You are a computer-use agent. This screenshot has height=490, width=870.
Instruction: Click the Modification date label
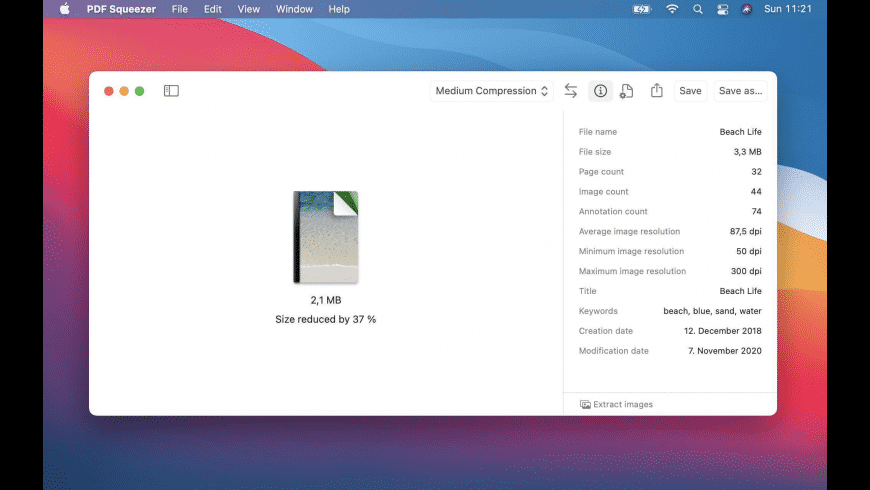tap(614, 351)
